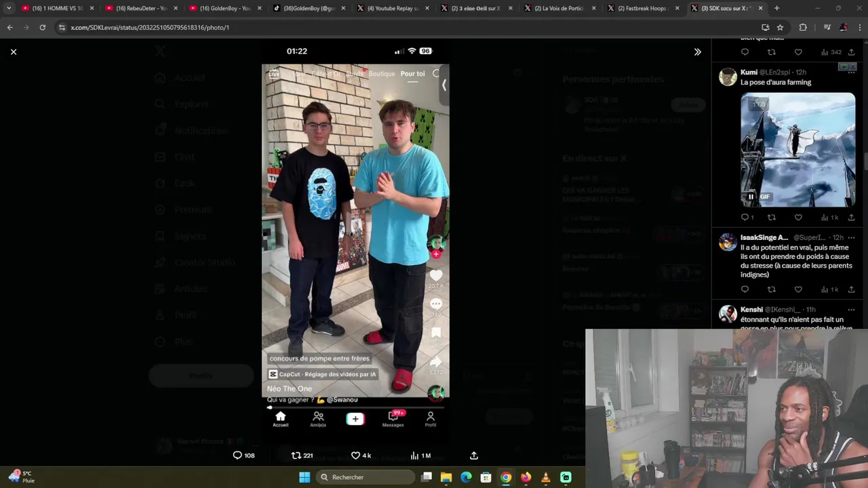This screenshot has height=488, width=868.
Task: Collapse the reply sidebar using the double chevron
Action: [x=697, y=52]
